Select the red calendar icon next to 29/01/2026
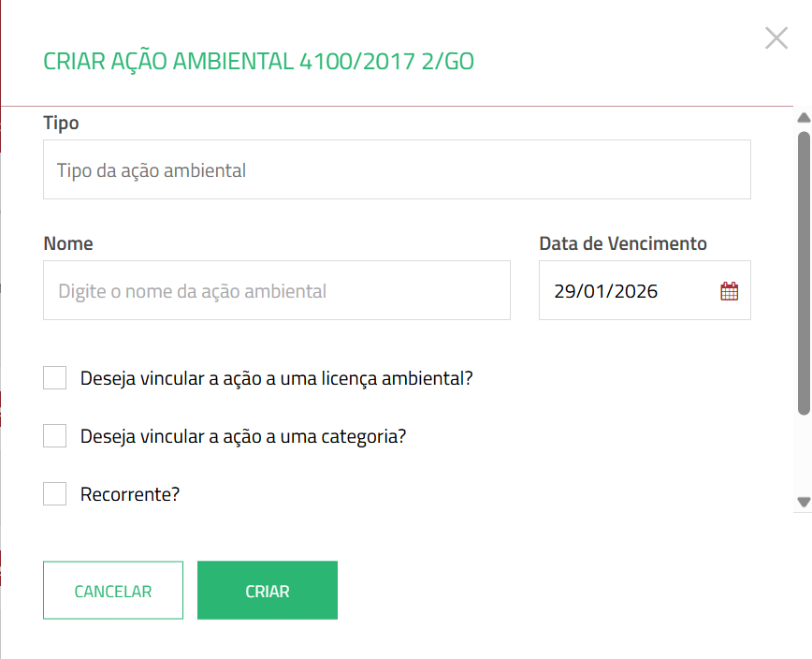Image resolution: width=812 pixels, height=659 pixels. (731, 291)
